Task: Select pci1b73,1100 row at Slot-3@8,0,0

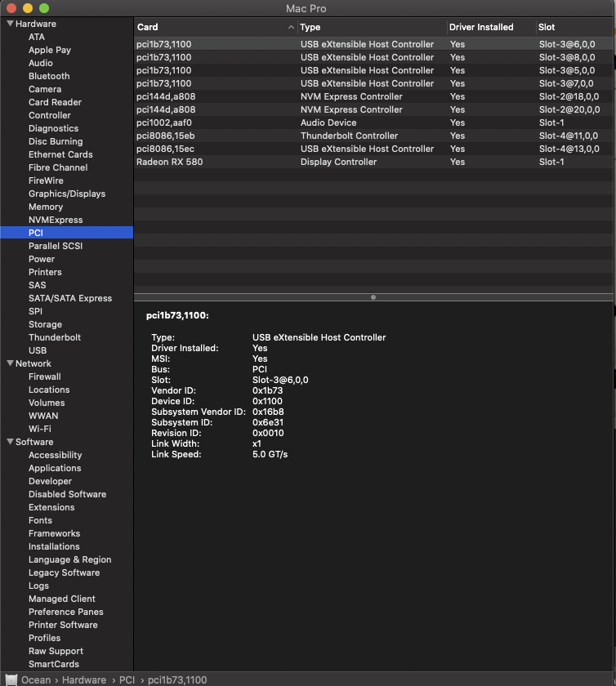Action: (x=373, y=57)
